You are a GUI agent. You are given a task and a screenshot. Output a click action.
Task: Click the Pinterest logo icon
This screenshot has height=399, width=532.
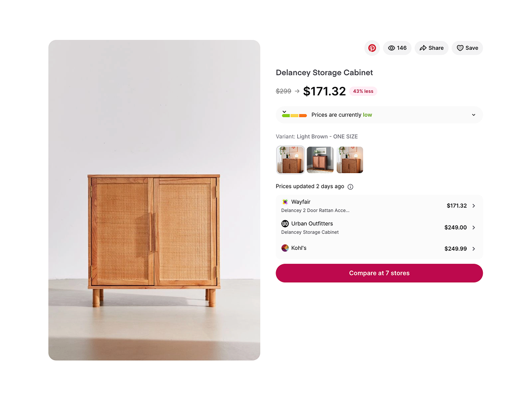(372, 48)
